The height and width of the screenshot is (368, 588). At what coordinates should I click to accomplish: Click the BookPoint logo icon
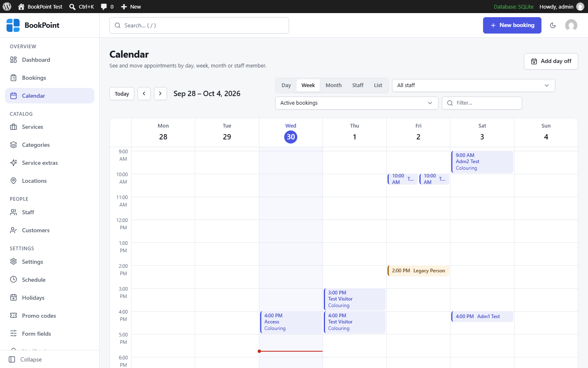[x=13, y=25]
